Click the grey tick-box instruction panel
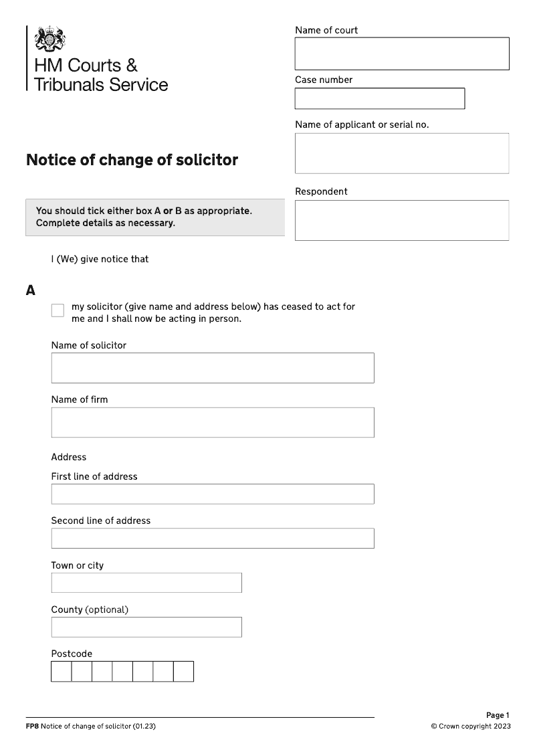 (154, 217)
